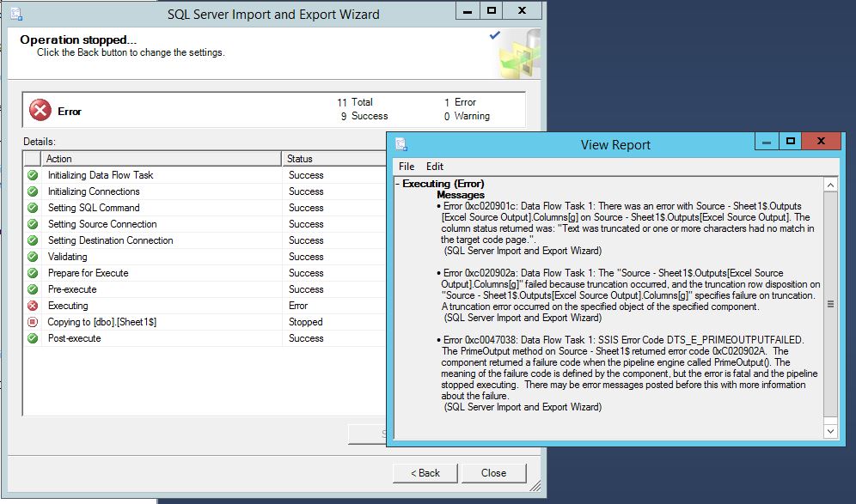Collapse the Executing (Error) section
Screen dimensions: 856x504
point(398,184)
